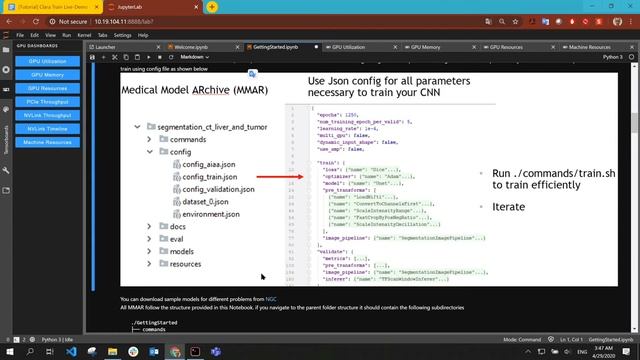The image size is (640, 360).
Task: Open the Settings menu
Action: click(x=122, y=36)
